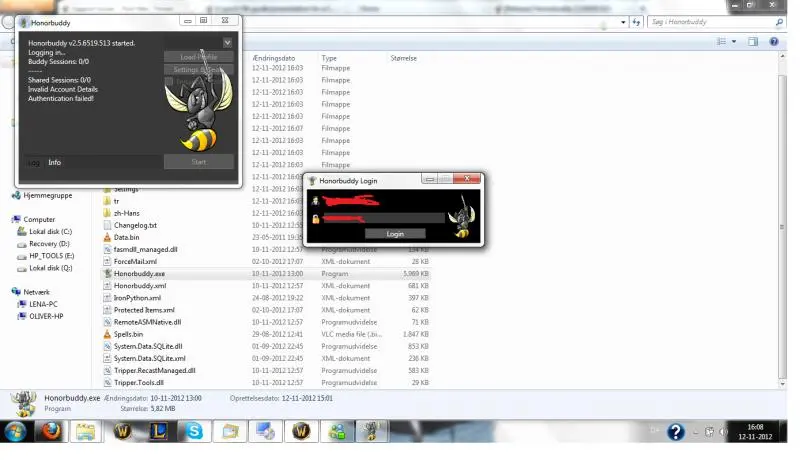Click the fasmdll_managed.dll file icon
This screenshot has height=460, width=800.
coord(107,249)
